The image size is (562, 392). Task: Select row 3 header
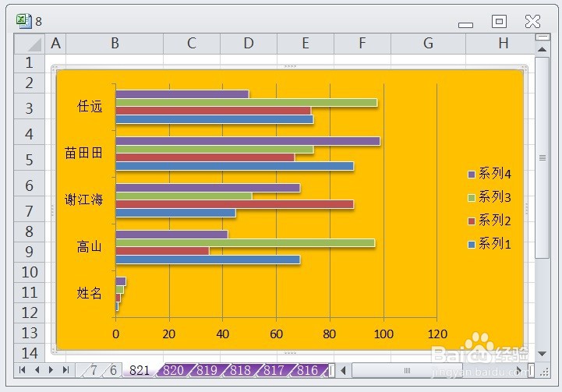30,108
